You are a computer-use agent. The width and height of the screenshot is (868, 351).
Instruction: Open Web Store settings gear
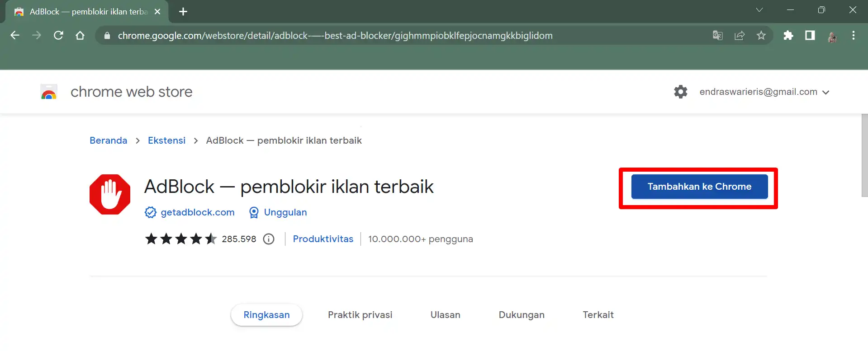(x=681, y=92)
